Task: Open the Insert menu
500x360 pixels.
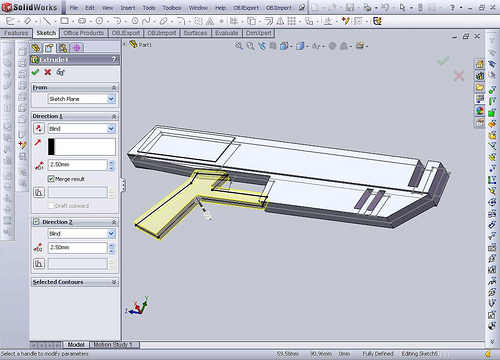Action: click(128, 8)
